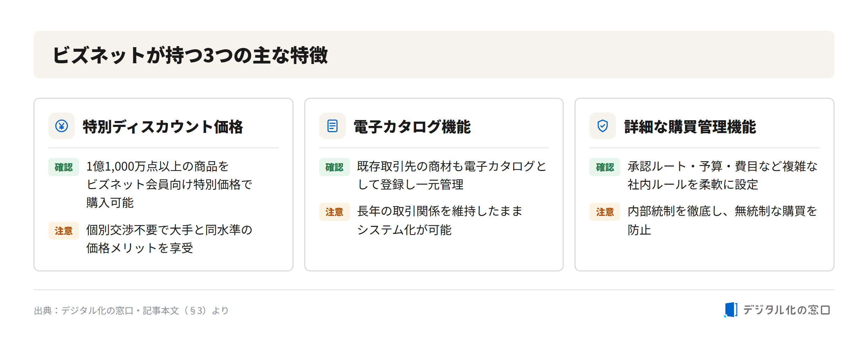This screenshot has height=351, width=868.
Task: Click 確認 badge in 特別ディスカウント価格 card
Action: click(64, 167)
